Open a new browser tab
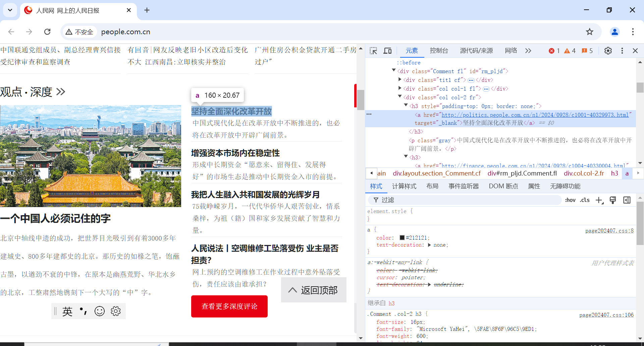The width and height of the screenshot is (644, 346). click(147, 10)
